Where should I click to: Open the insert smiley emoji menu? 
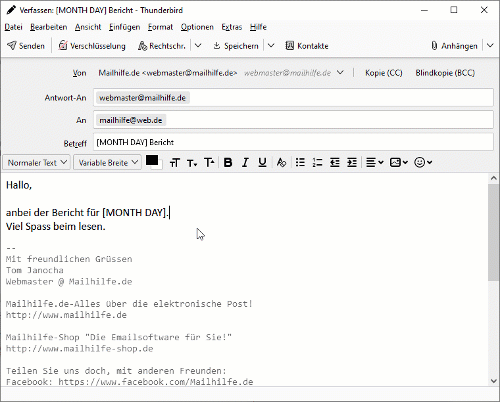click(x=423, y=163)
